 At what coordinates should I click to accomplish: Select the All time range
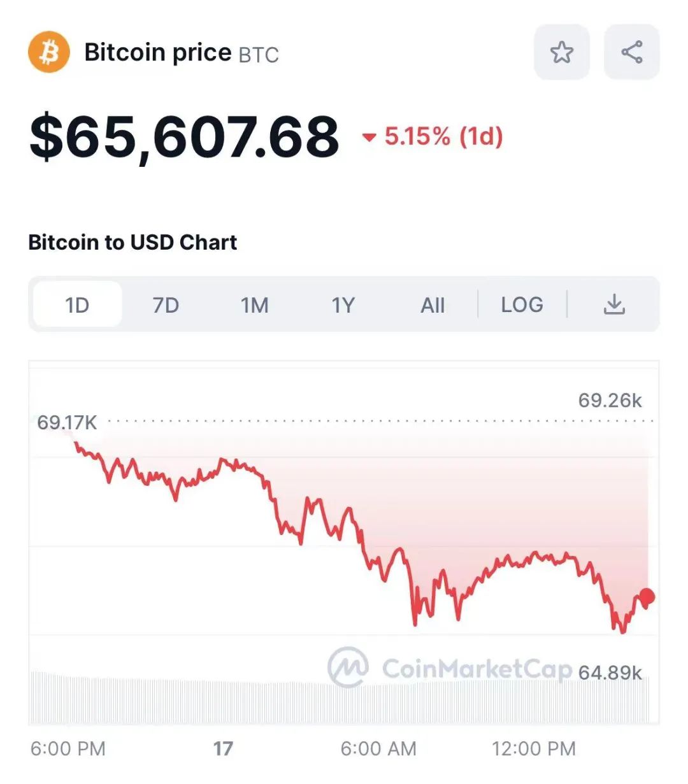click(433, 304)
